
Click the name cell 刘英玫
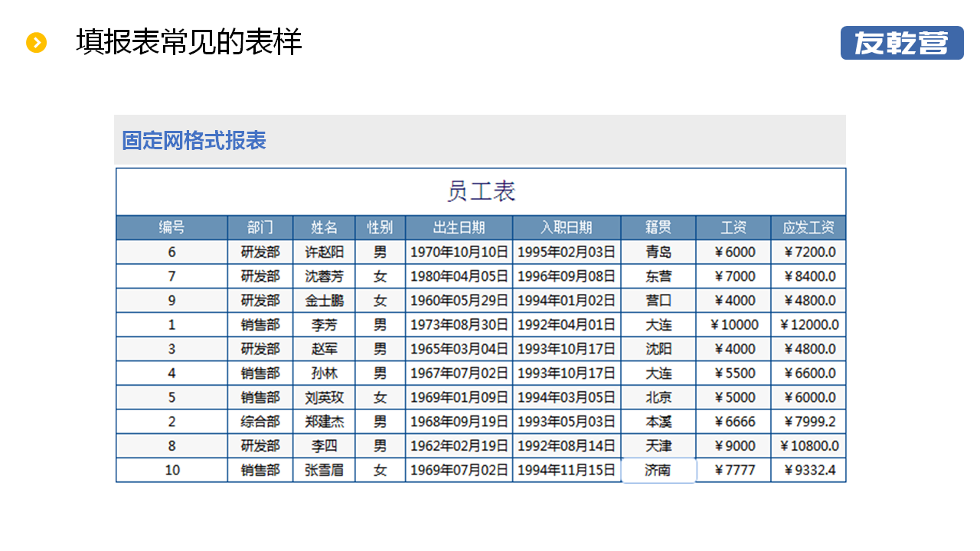pos(325,397)
